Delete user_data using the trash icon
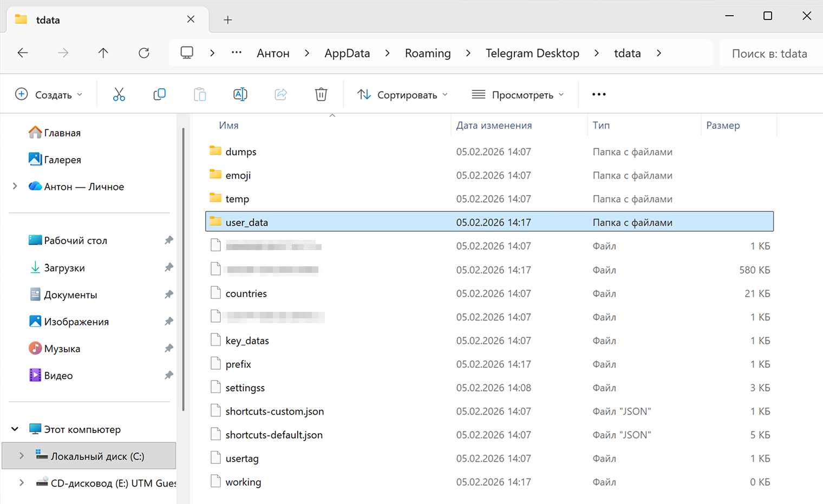Image resolution: width=823 pixels, height=504 pixels. click(321, 94)
